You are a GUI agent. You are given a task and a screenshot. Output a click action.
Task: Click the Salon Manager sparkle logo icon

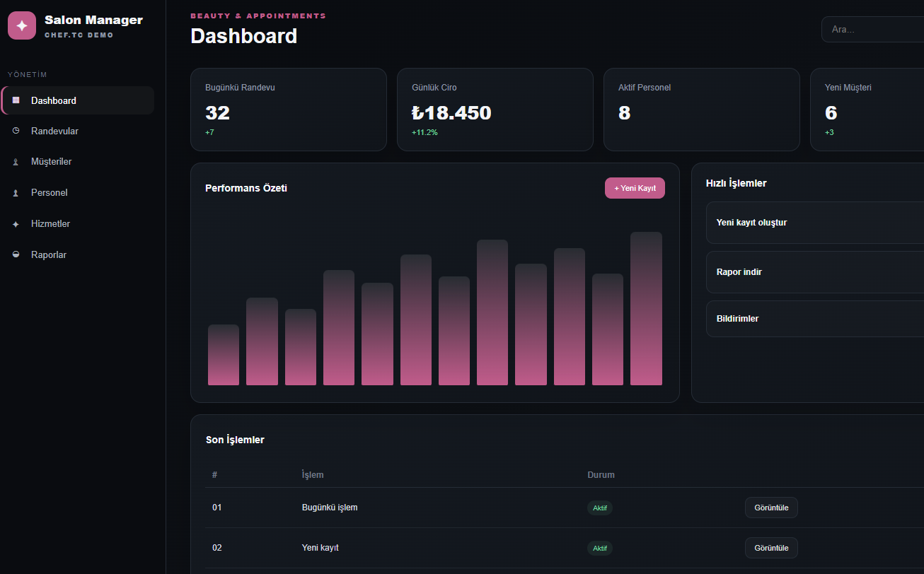coord(22,25)
